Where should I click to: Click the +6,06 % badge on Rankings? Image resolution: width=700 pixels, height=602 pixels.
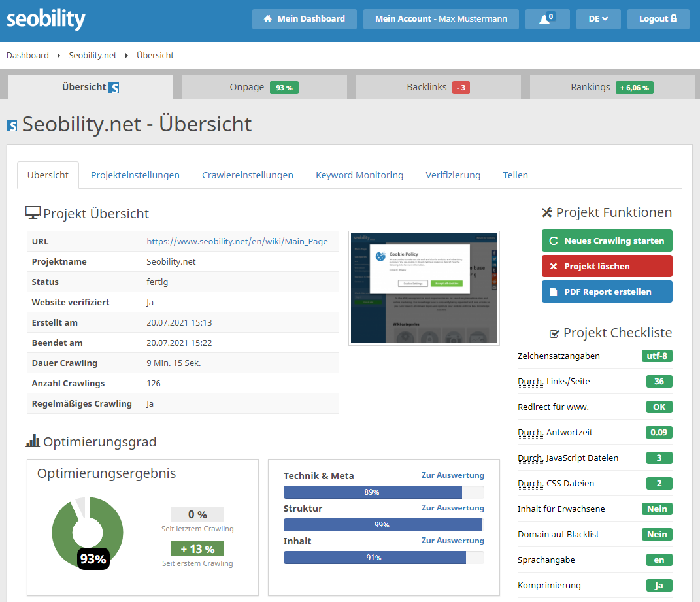pos(635,88)
